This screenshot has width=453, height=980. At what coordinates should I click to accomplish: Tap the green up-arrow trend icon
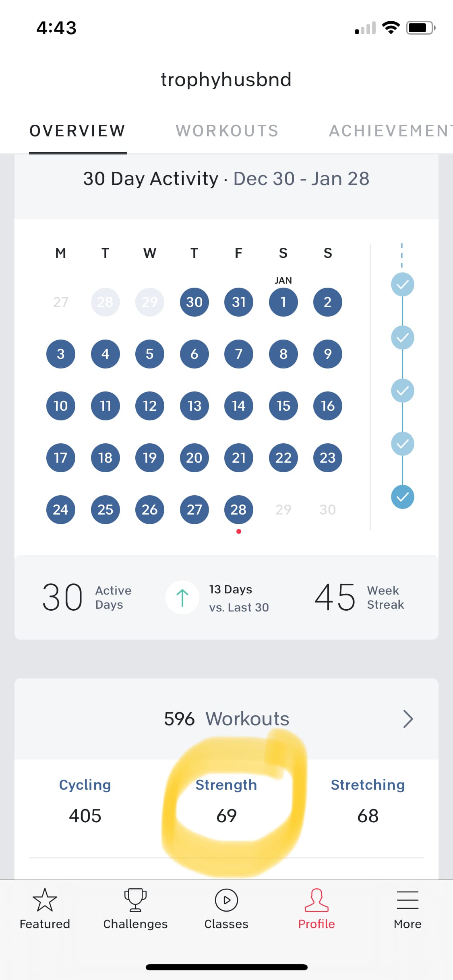pos(182,597)
